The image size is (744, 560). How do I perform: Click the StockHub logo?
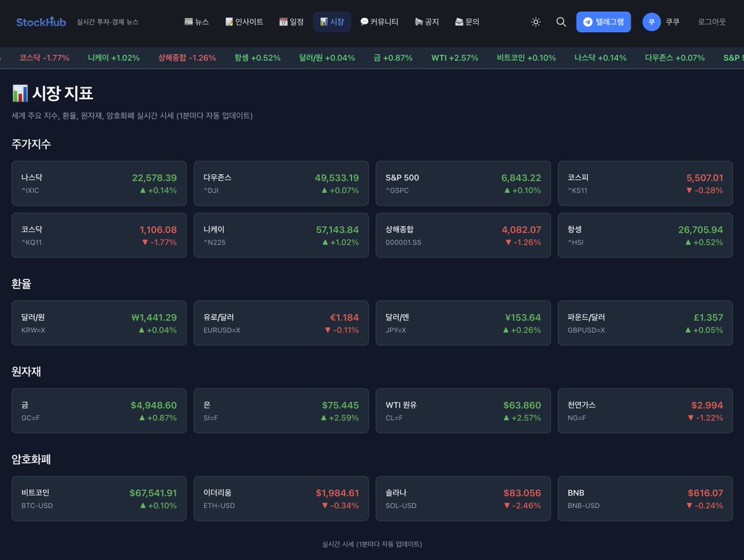41,22
